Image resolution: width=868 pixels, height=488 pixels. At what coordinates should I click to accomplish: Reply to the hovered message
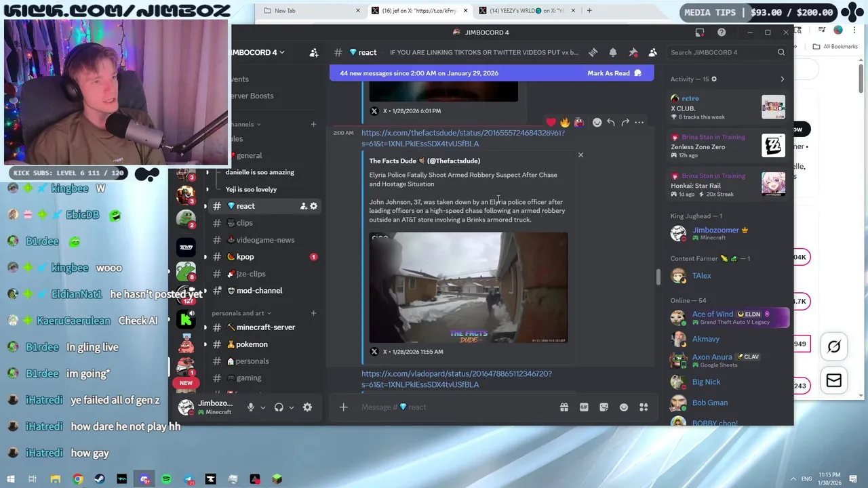click(x=611, y=122)
